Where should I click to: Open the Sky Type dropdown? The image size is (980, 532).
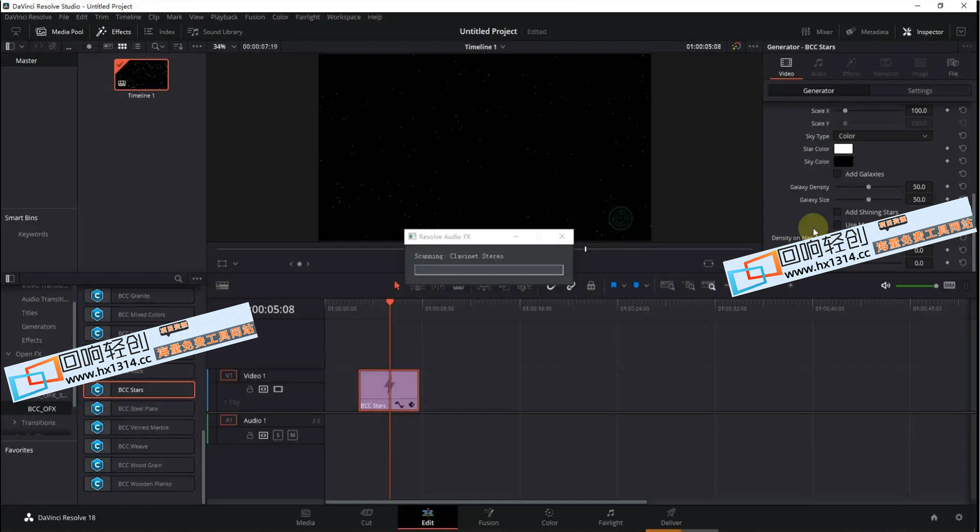pos(883,136)
